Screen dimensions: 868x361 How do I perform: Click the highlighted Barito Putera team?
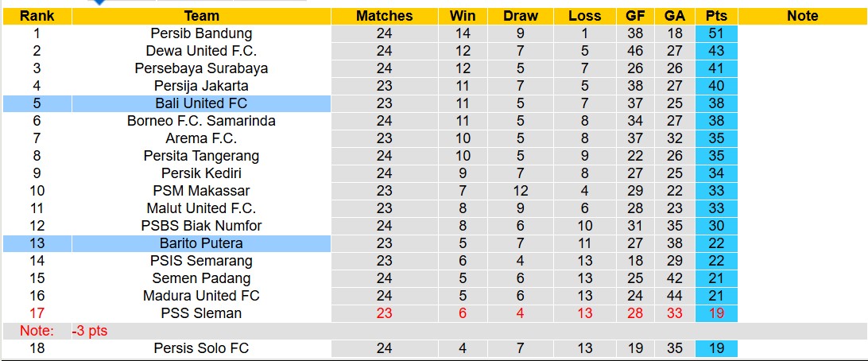(201, 243)
